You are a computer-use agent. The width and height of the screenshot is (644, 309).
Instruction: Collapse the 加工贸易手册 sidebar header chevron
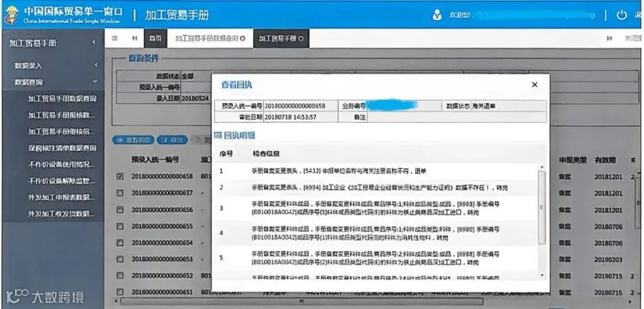coord(94,43)
